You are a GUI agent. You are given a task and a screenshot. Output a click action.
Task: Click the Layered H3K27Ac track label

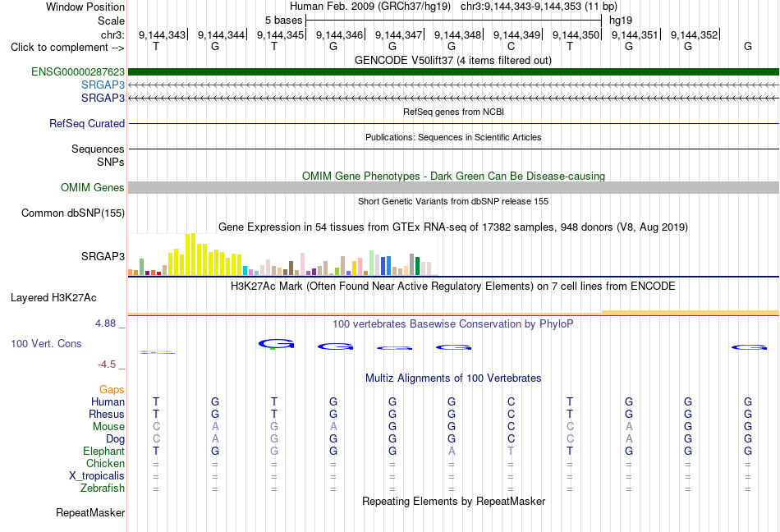pyautogui.click(x=53, y=297)
